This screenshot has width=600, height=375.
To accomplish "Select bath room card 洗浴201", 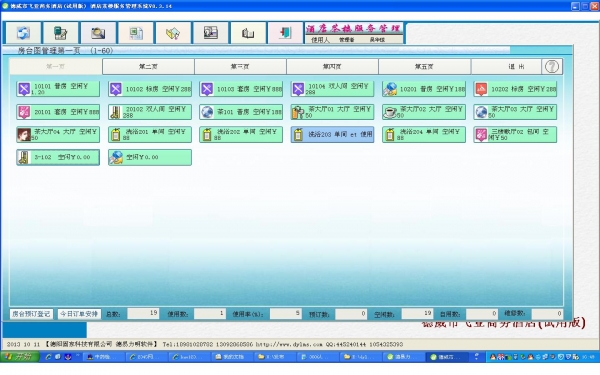I will [150, 134].
